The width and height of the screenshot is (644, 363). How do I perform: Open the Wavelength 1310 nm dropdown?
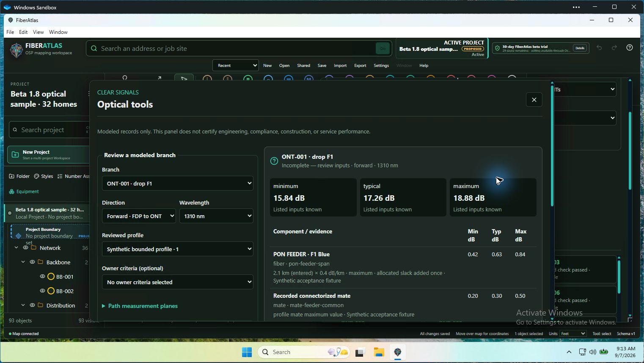click(216, 216)
